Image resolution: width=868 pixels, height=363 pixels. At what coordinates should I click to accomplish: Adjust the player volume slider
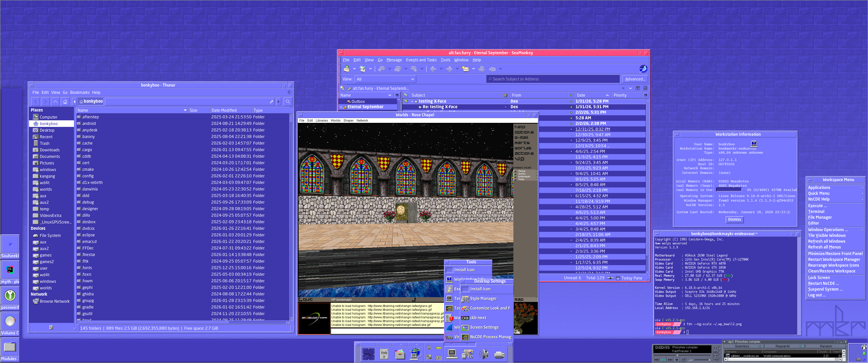point(710,360)
